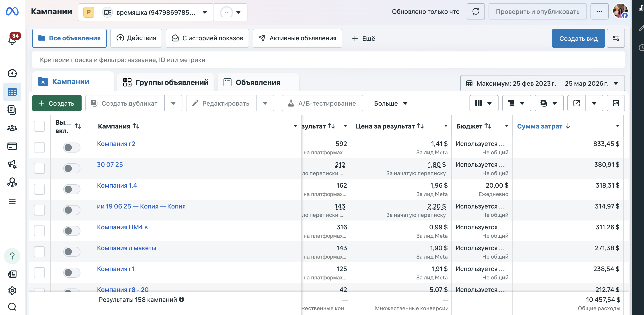644x315 pixels.
Task: Toggle 30 07 25 campaign on
Action: click(72, 168)
